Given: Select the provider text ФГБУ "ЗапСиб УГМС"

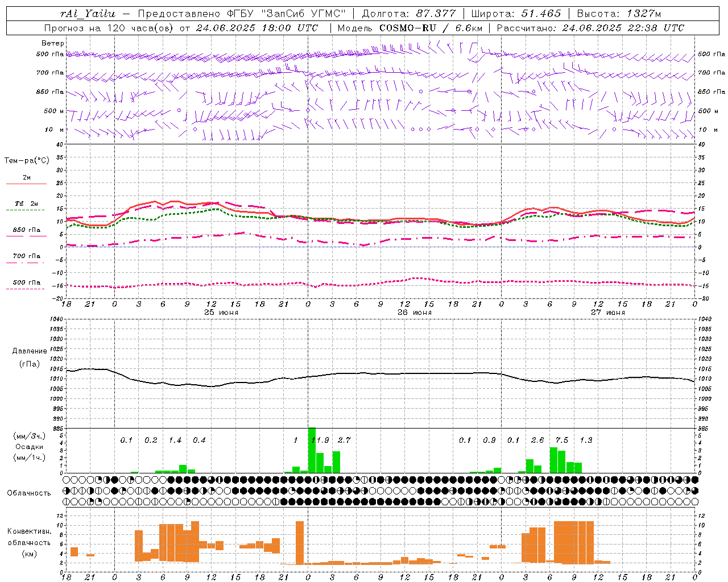Looking at the screenshot, I should (x=287, y=14).
